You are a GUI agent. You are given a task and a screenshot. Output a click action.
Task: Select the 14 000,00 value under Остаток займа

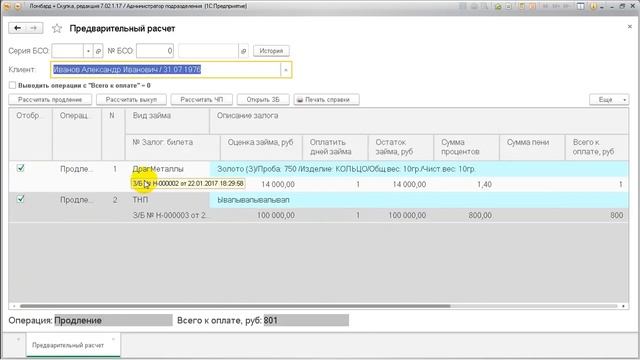[401, 184]
